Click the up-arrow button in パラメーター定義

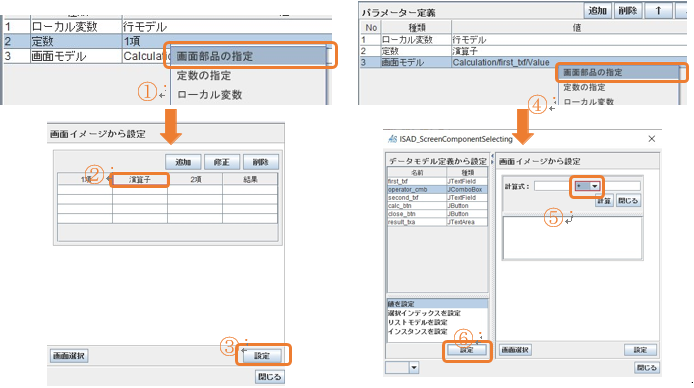(658, 11)
